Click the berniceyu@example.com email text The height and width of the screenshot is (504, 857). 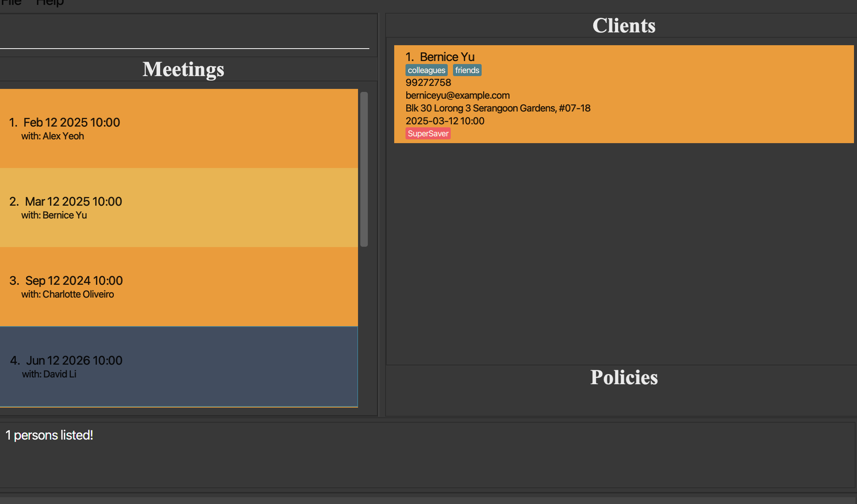click(458, 95)
